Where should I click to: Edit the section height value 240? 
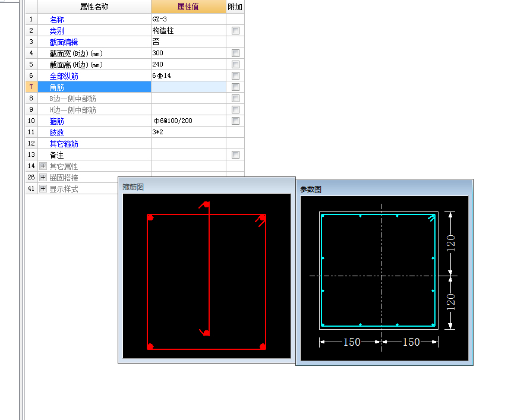[188, 64]
